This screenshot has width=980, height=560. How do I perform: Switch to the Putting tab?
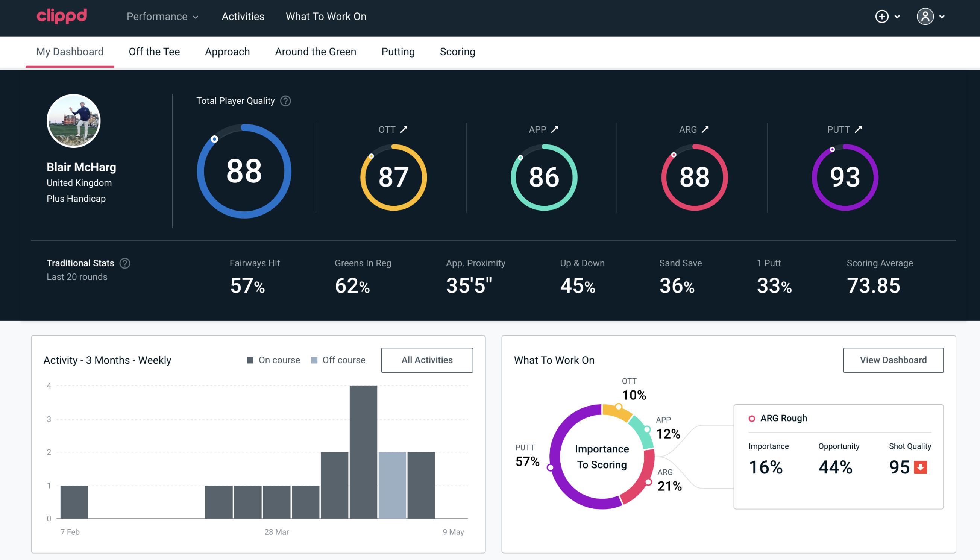click(x=398, y=51)
